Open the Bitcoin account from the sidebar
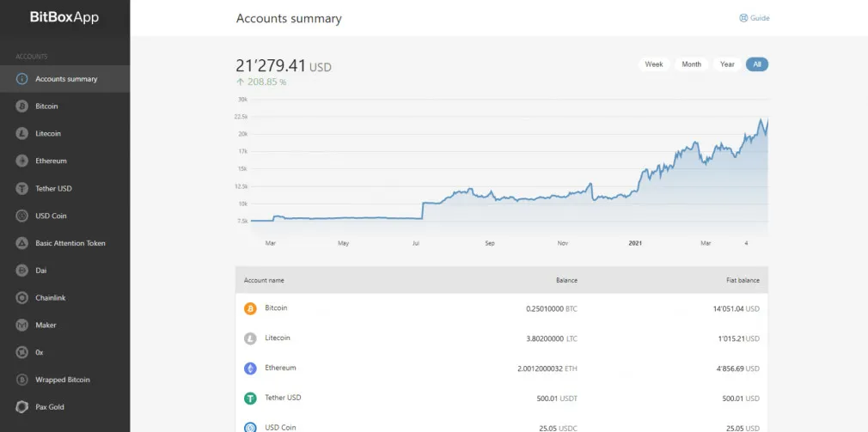 pyautogui.click(x=64, y=106)
